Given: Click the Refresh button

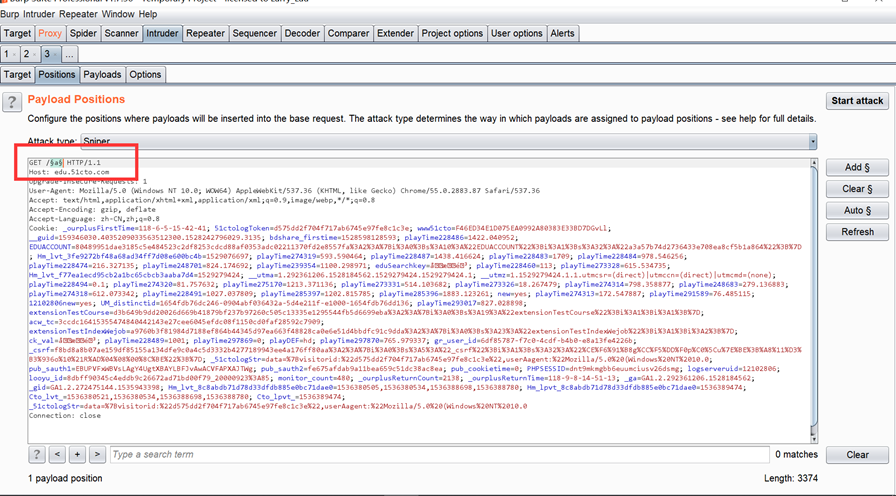Looking at the screenshot, I should tap(857, 232).
